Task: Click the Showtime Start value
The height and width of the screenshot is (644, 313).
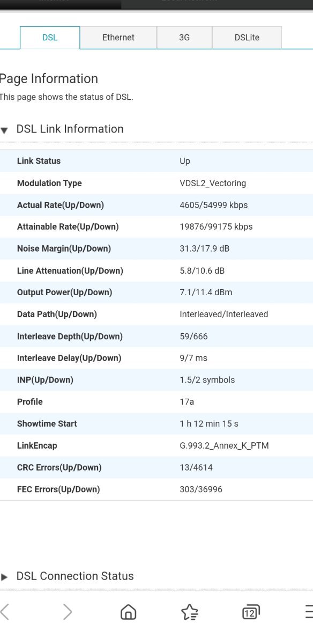Action: coord(209,423)
